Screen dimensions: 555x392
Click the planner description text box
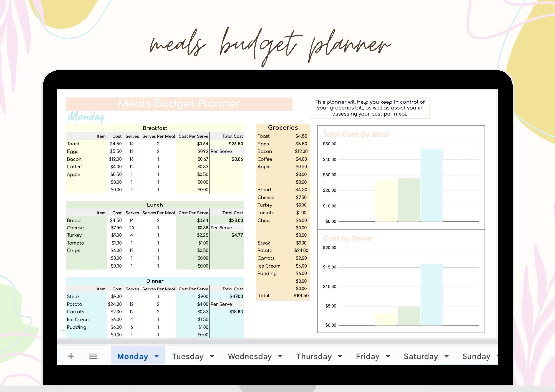click(369, 108)
